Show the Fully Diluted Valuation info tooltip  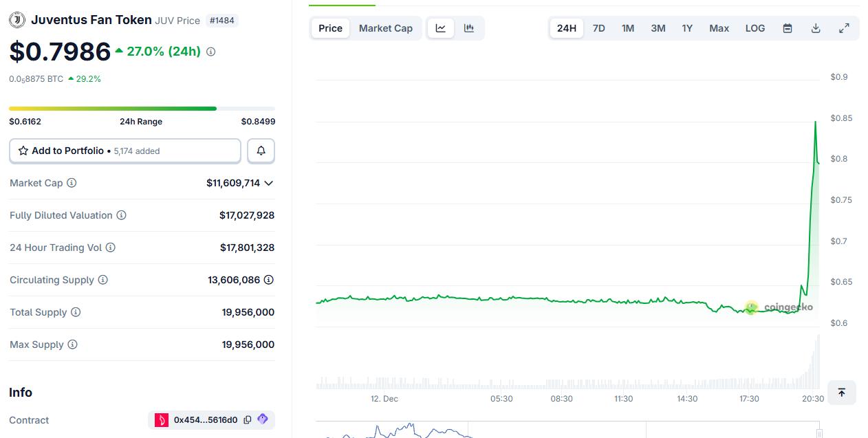121,215
